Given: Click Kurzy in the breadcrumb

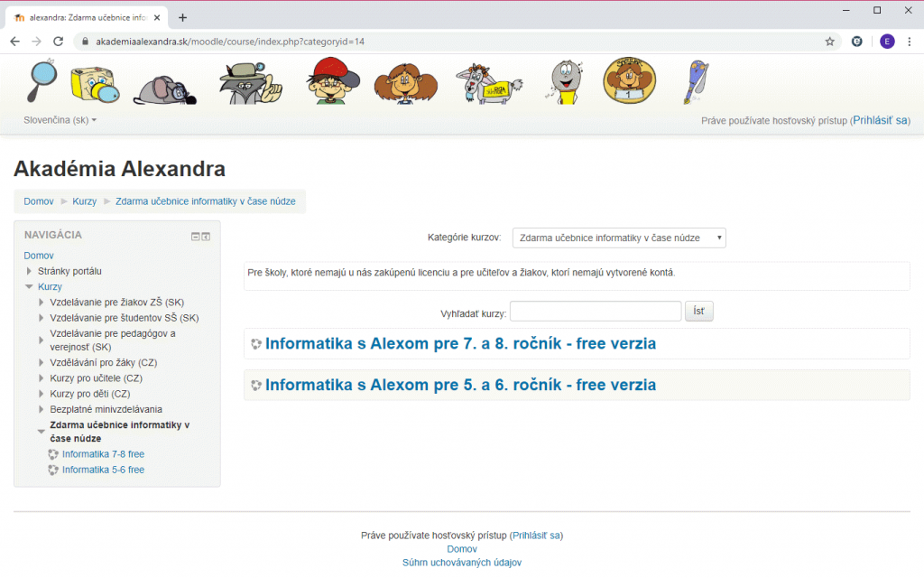Looking at the screenshot, I should [x=84, y=201].
